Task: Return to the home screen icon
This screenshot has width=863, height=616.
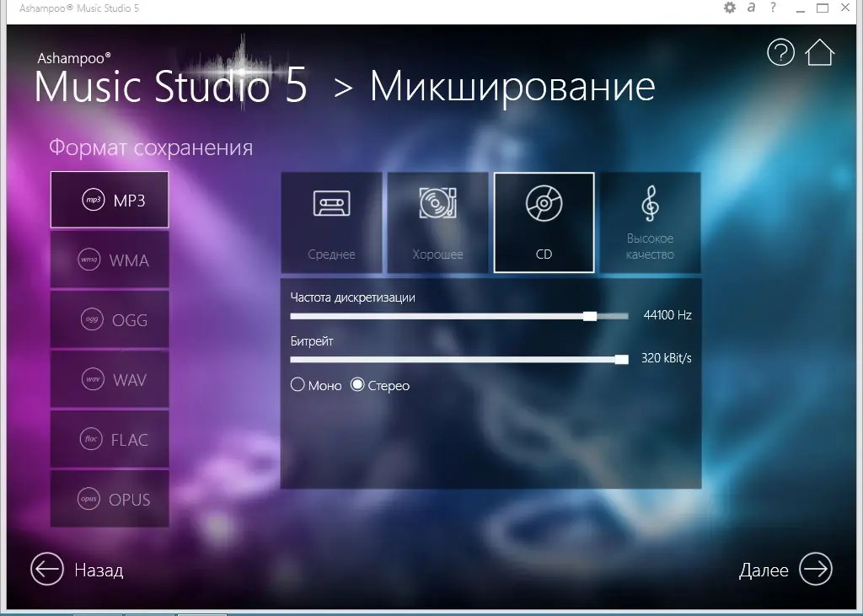Action: pos(819,52)
